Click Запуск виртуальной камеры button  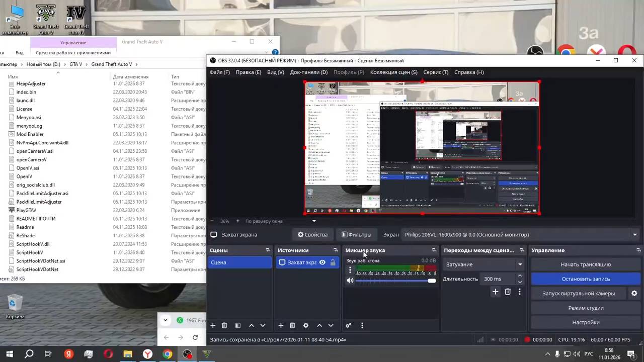pyautogui.click(x=579, y=294)
